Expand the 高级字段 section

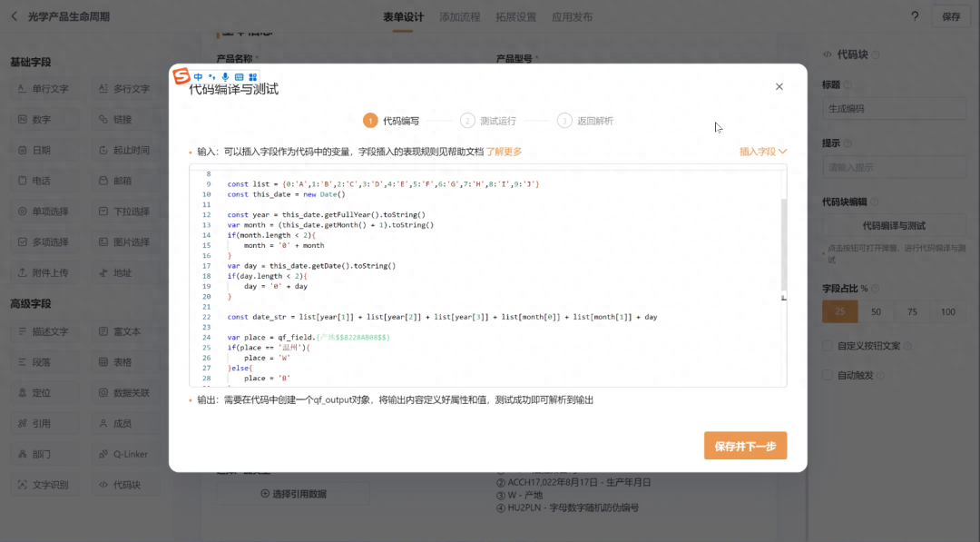pyautogui.click(x=33, y=304)
